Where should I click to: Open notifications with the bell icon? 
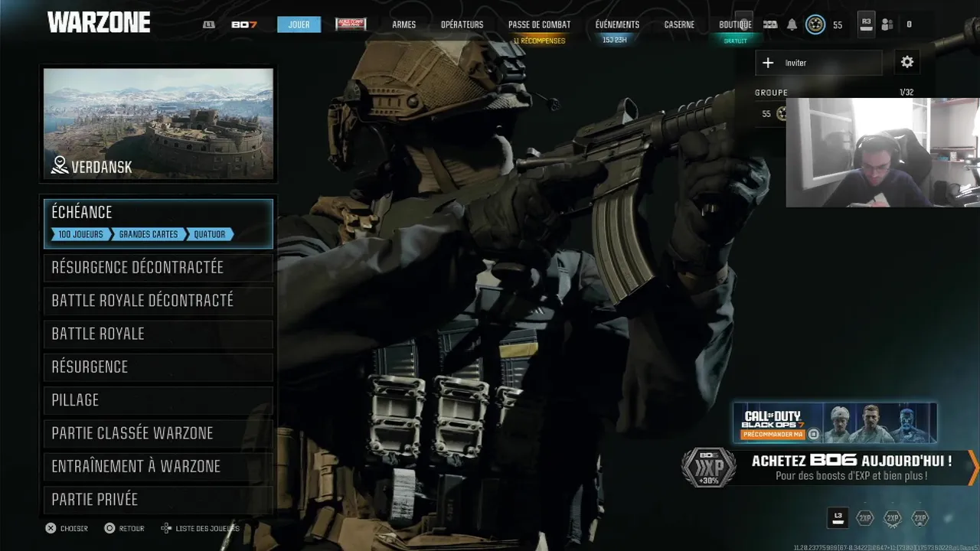pyautogui.click(x=792, y=24)
